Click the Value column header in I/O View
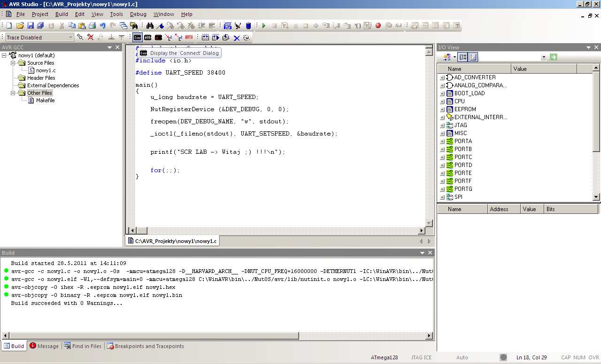Viewport: 601px width, 364px height. pos(544,68)
